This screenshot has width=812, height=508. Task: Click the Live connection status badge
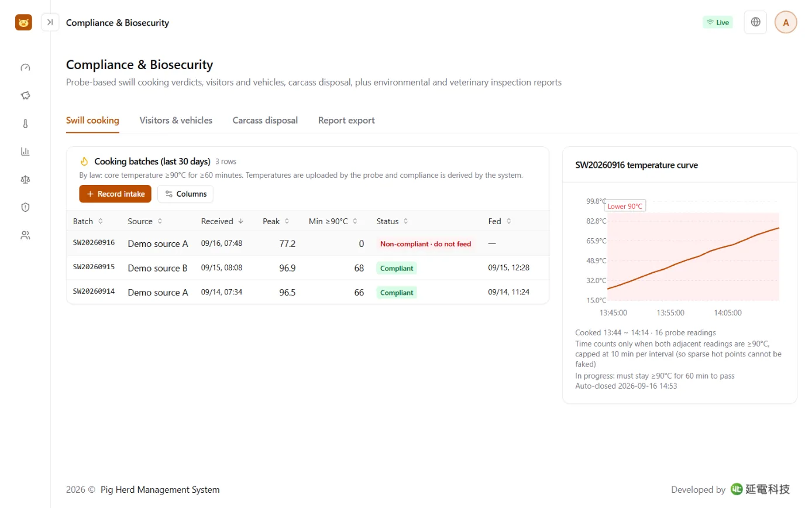[718, 22]
